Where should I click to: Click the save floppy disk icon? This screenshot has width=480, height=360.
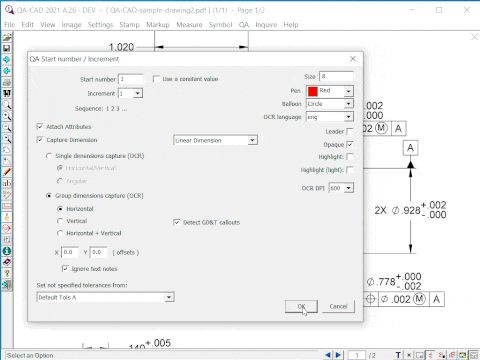(x=7, y=48)
